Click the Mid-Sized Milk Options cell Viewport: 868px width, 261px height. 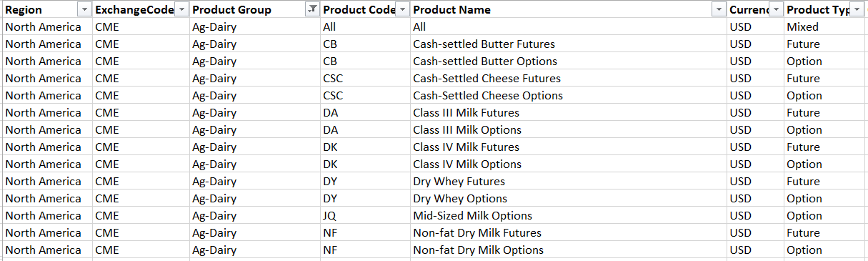pos(569,215)
